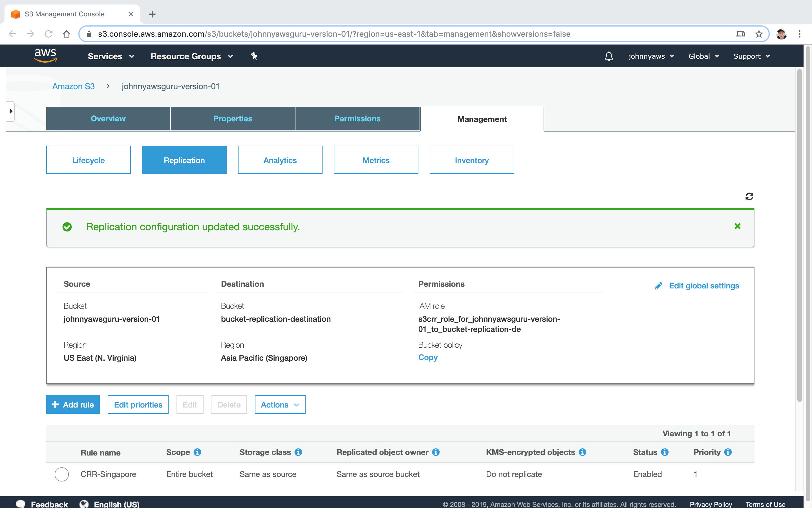Click the KMS-encrypted objects info icon
This screenshot has width=812, height=508.
tap(582, 452)
